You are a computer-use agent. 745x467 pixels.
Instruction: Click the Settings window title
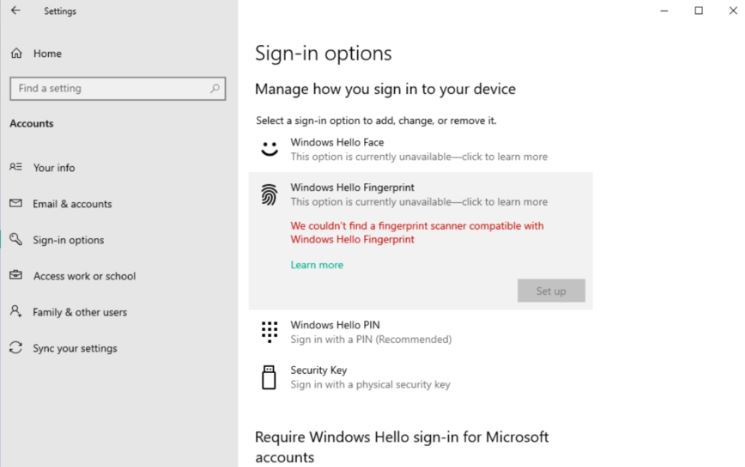[60, 11]
